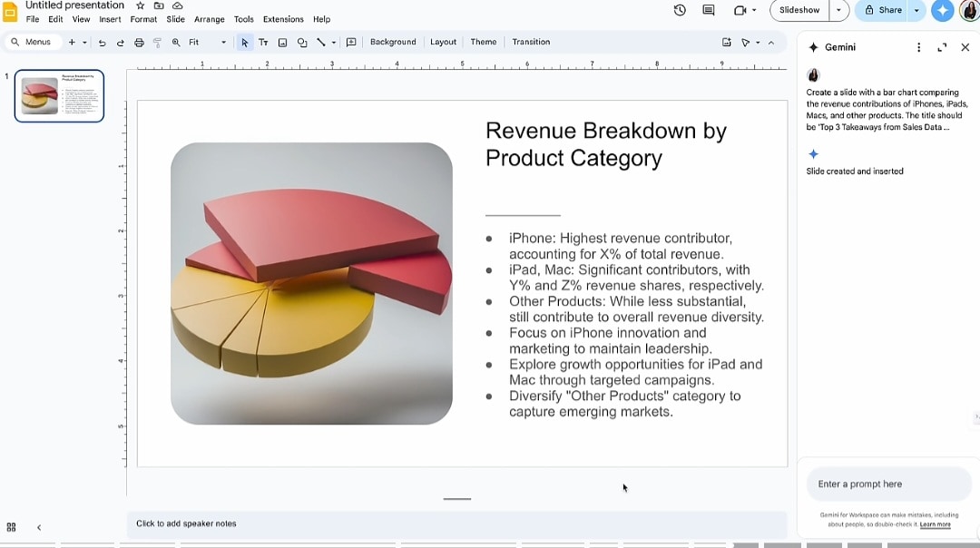Open the View menu

(x=82, y=19)
